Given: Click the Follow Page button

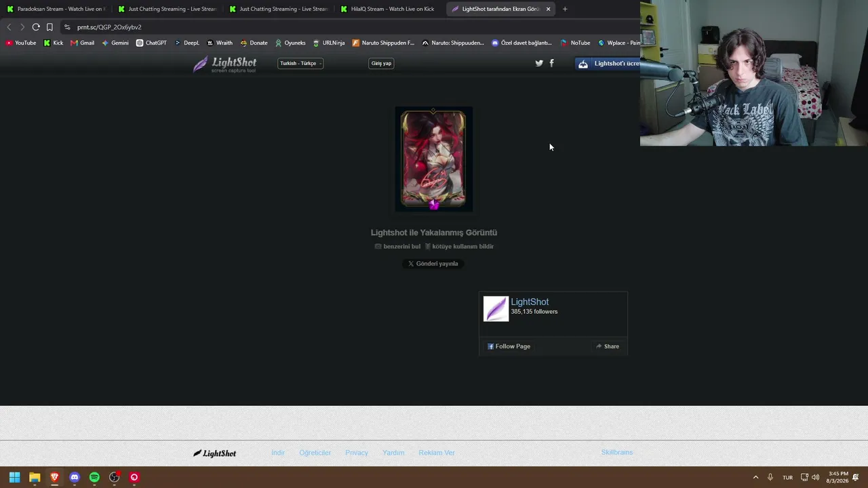Looking at the screenshot, I should click(x=509, y=346).
